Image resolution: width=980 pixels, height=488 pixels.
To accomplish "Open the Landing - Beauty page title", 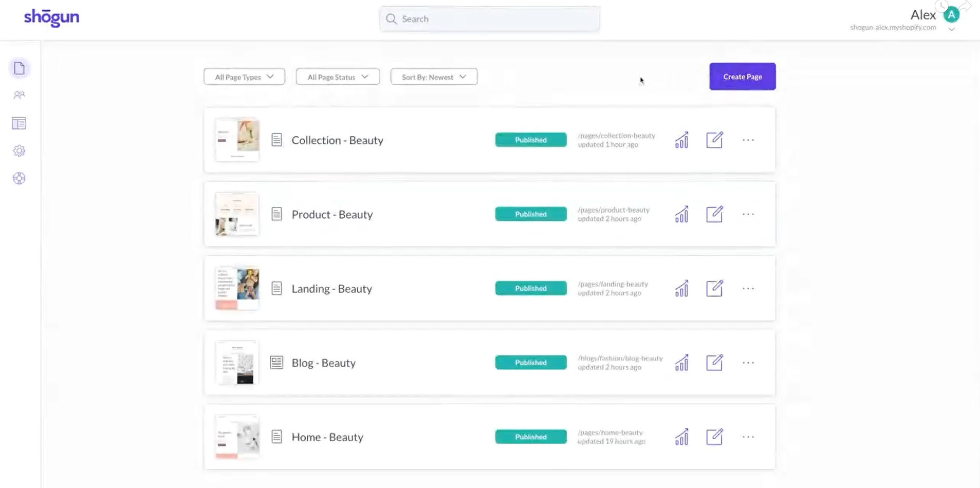I will [331, 289].
